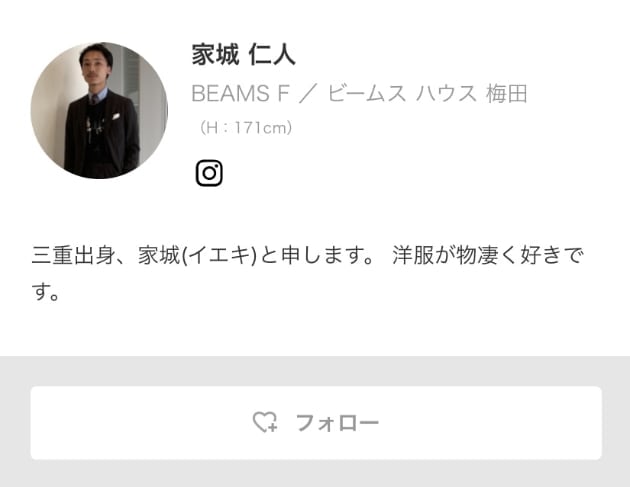Select the height text H:171cm
This screenshot has height=487, width=630.
click(246, 128)
